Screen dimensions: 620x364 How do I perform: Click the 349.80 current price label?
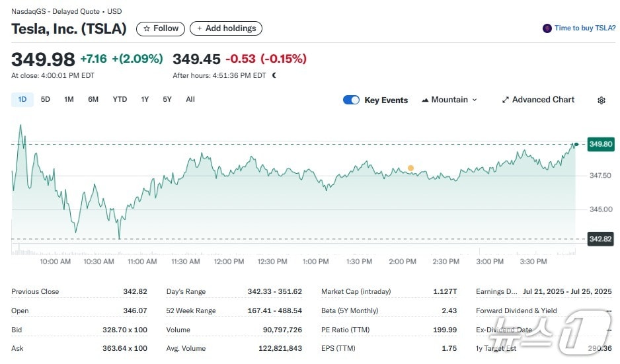pos(600,144)
